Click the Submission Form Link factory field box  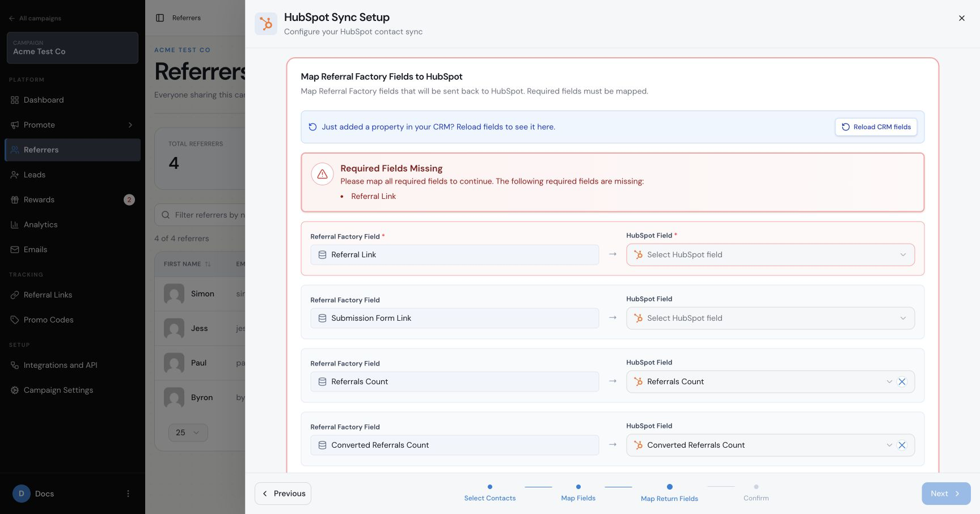[454, 318]
